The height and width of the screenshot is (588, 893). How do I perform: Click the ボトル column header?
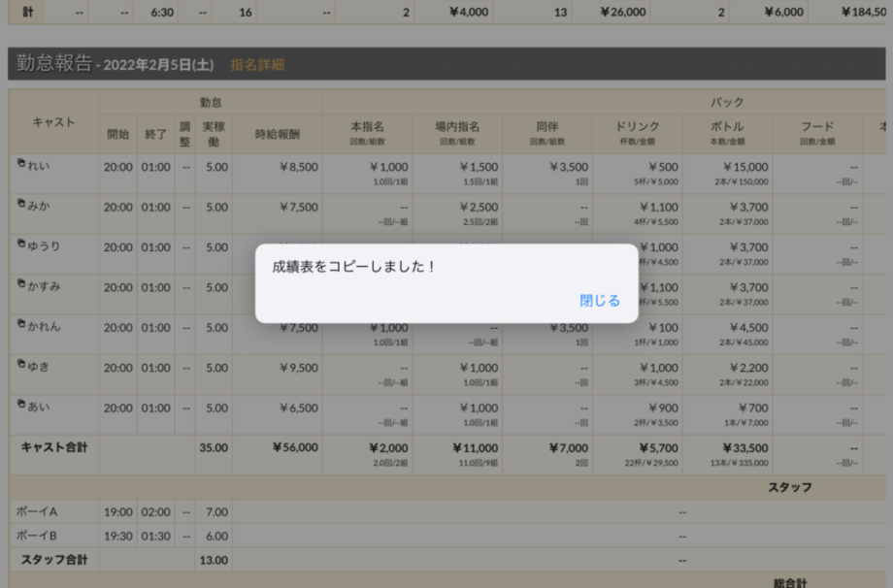point(727,127)
